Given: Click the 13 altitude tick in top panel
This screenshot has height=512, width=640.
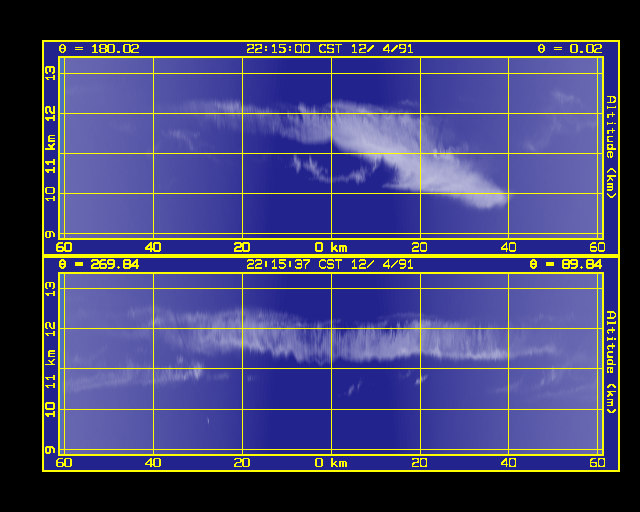Looking at the screenshot, I should click(x=50, y=73).
